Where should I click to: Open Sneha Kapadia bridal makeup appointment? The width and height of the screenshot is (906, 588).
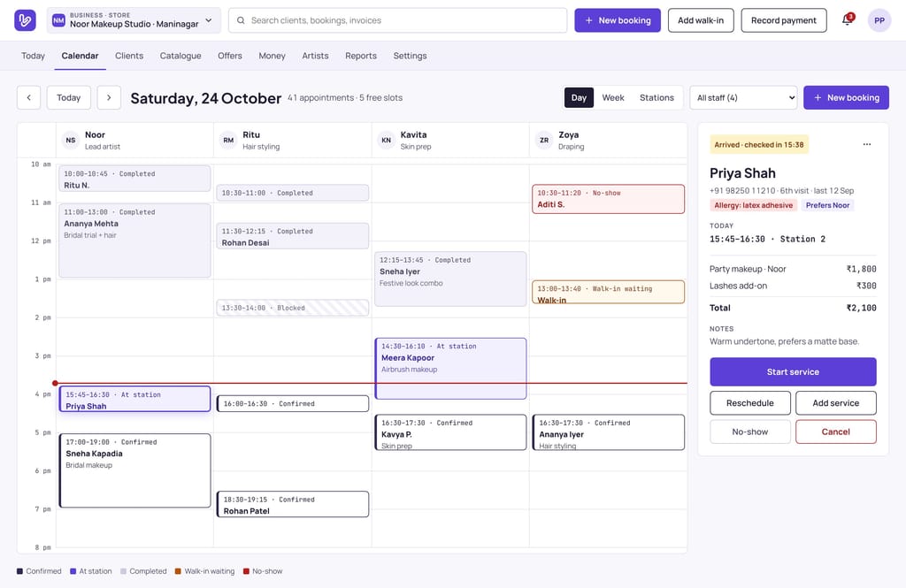(x=134, y=470)
